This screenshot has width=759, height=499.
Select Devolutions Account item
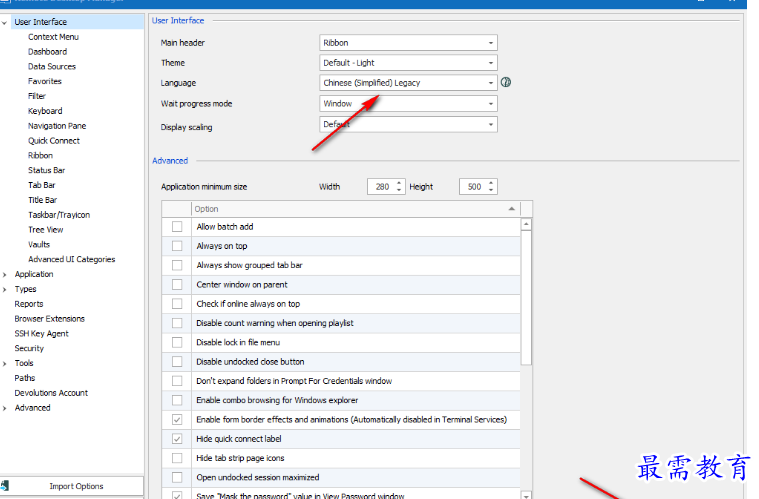[51, 393]
